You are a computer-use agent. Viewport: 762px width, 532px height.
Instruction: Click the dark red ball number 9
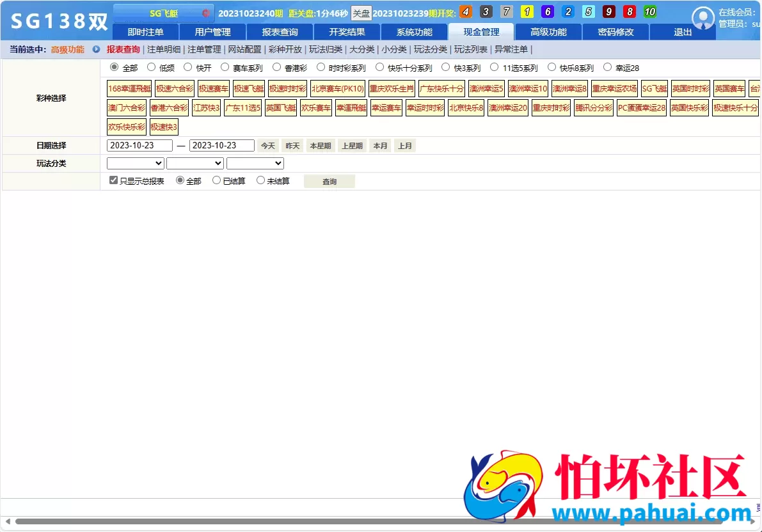tap(608, 12)
